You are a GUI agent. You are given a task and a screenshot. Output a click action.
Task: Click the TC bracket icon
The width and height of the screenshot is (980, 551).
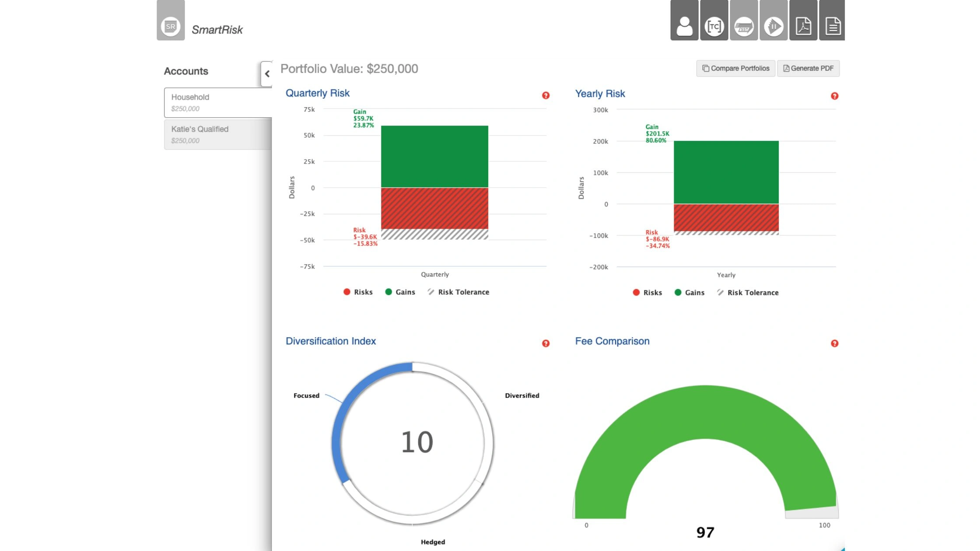pos(714,25)
